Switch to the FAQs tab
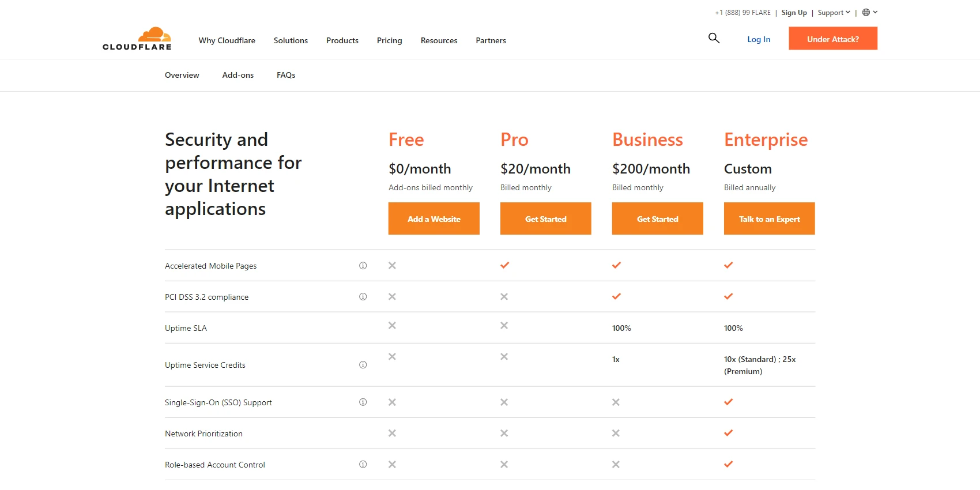This screenshot has height=490, width=980. [x=286, y=75]
